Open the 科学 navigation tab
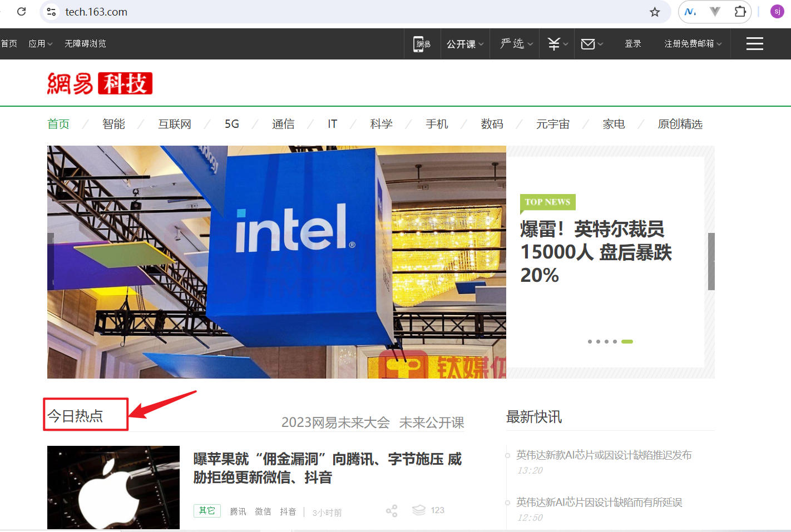This screenshot has height=532, width=791. [382, 124]
